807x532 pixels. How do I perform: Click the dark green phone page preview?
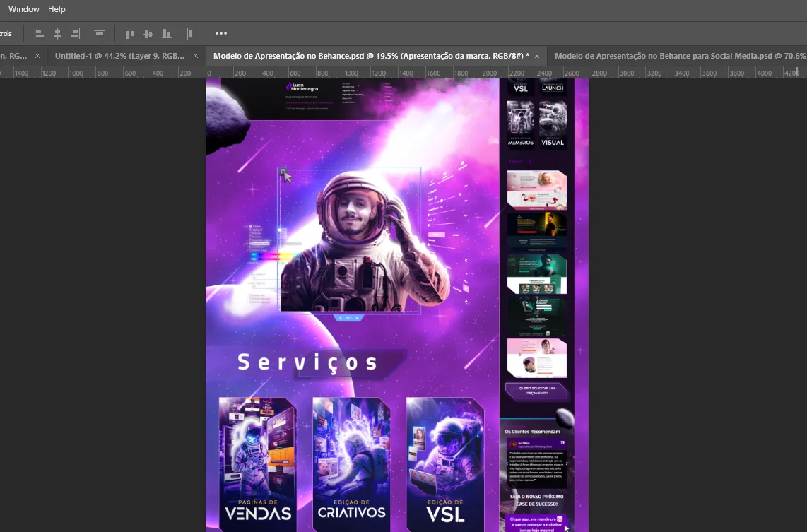(537, 315)
